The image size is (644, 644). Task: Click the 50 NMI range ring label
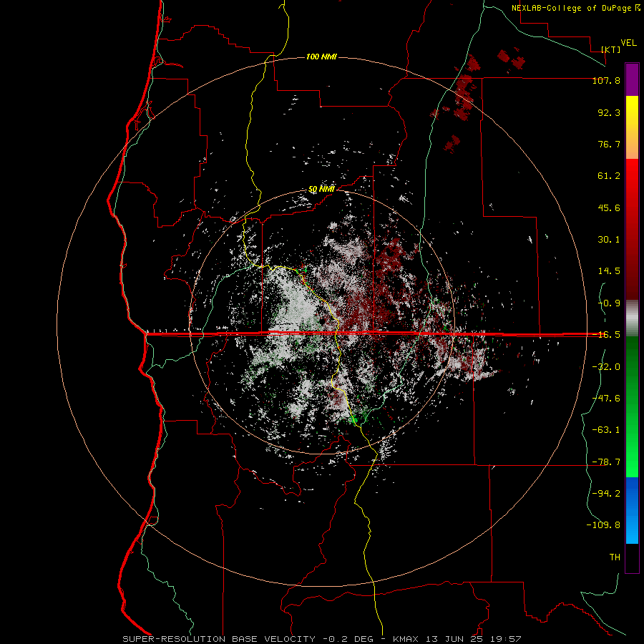[x=321, y=190]
